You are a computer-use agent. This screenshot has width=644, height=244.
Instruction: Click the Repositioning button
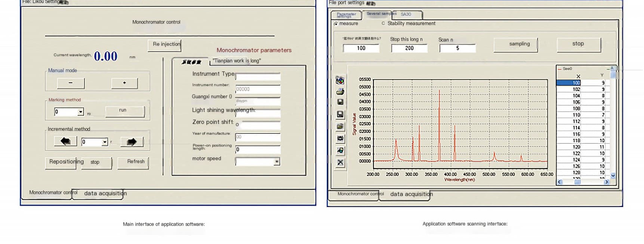[x=66, y=162]
